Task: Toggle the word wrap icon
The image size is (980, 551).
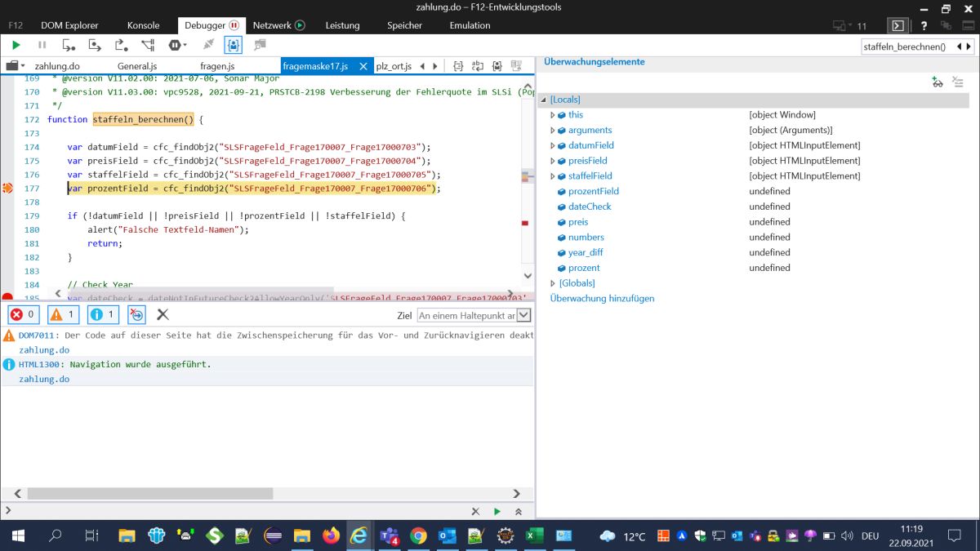Action: click(x=476, y=66)
